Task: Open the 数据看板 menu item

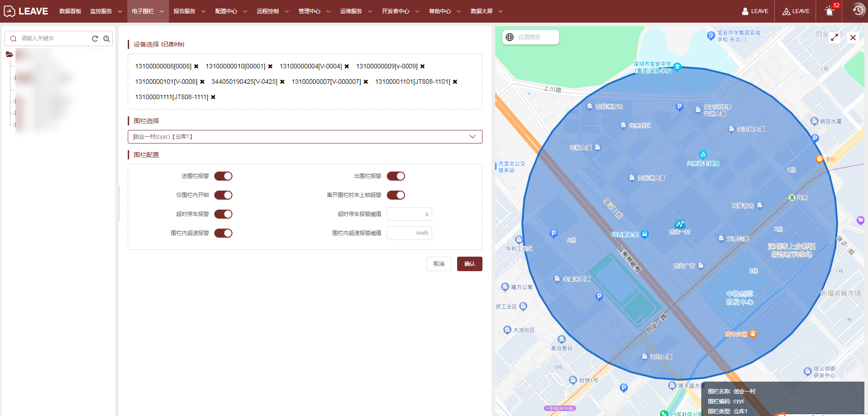Action: [x=70, y=11]
